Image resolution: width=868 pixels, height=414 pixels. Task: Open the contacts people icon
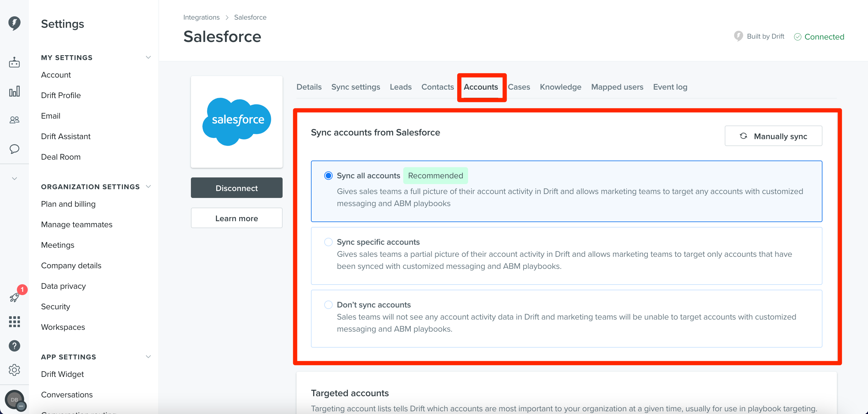click(14, 120)
